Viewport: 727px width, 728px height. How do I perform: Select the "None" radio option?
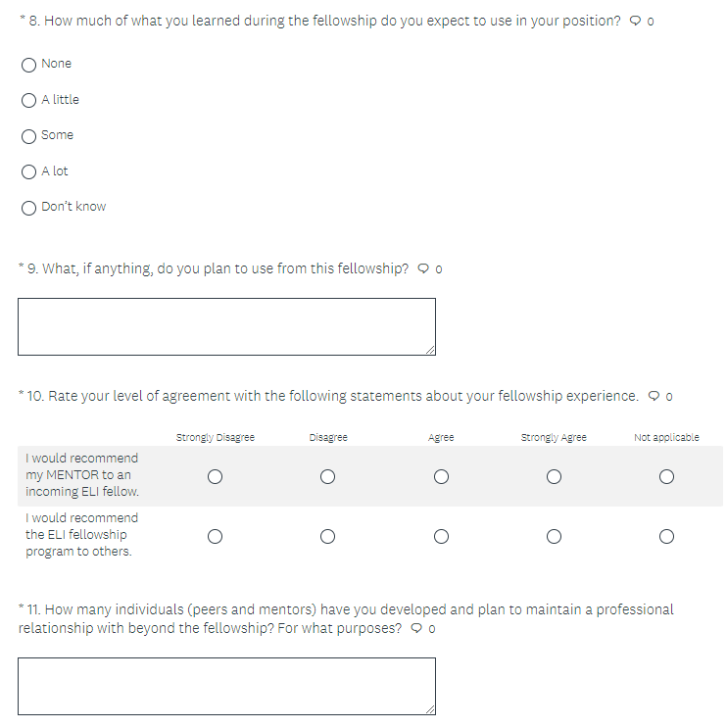pos(29,65)
